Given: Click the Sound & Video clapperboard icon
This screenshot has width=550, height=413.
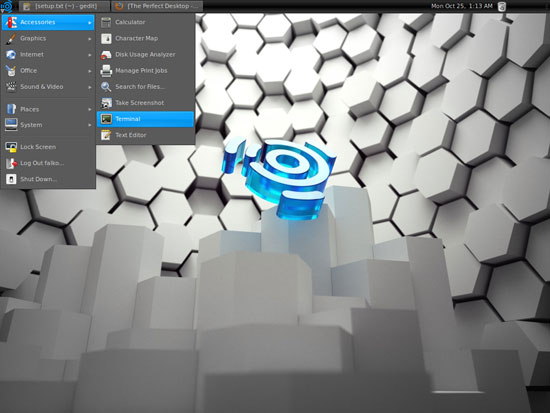Looking at the screenshot, I should pos(11,87).
